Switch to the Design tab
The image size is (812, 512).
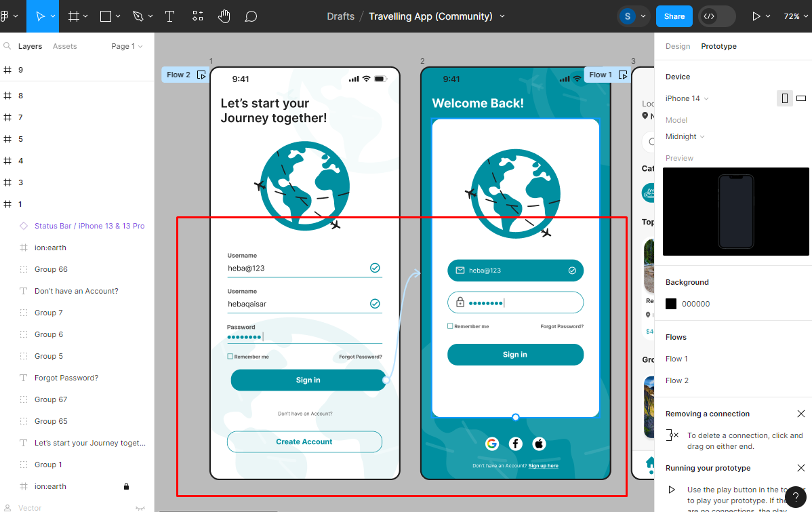pos(677,46)
